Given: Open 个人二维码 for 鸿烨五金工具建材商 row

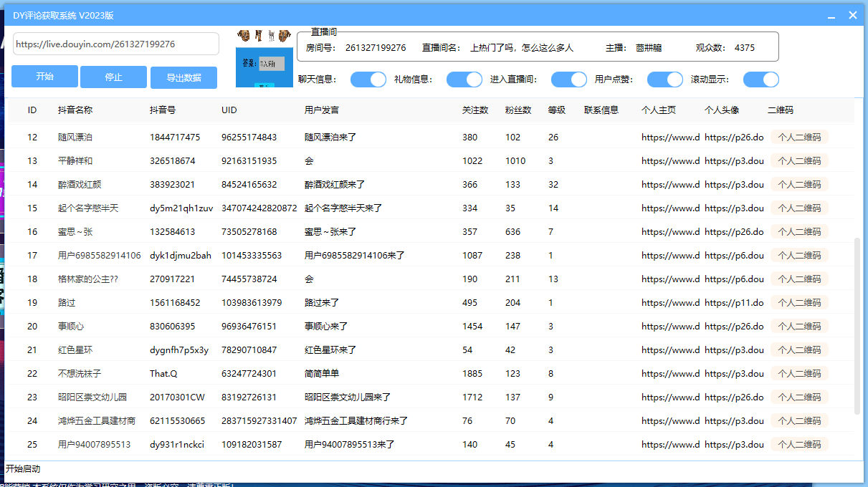Looking at the screenshot, I should 799,420.
